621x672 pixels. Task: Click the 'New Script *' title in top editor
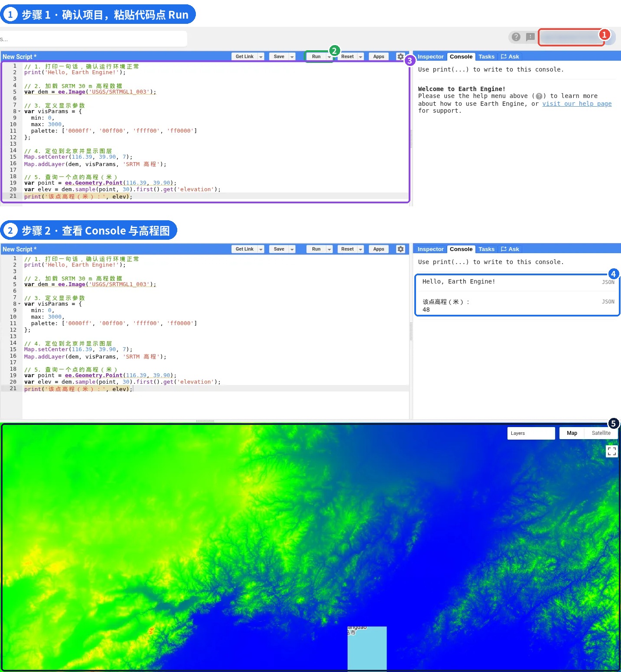pos(20,57)
